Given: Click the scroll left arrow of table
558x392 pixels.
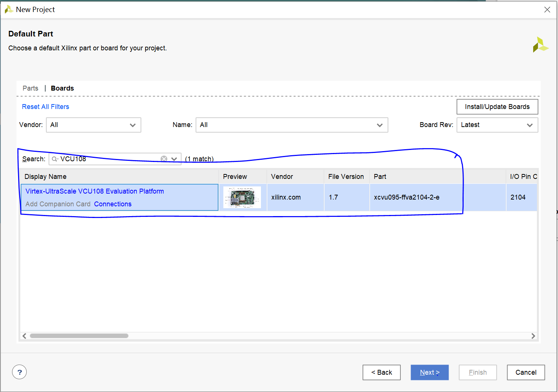Looking at the screenshot, I should coord(24,336).
